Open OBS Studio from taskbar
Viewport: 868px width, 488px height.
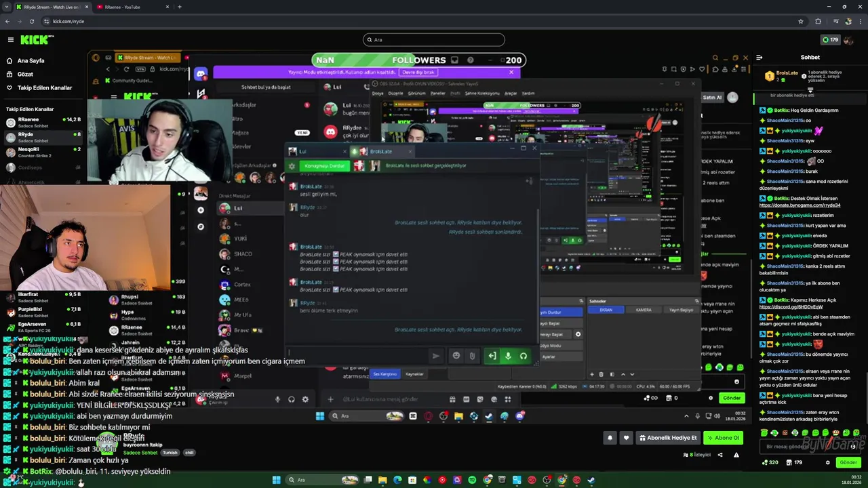547,480
